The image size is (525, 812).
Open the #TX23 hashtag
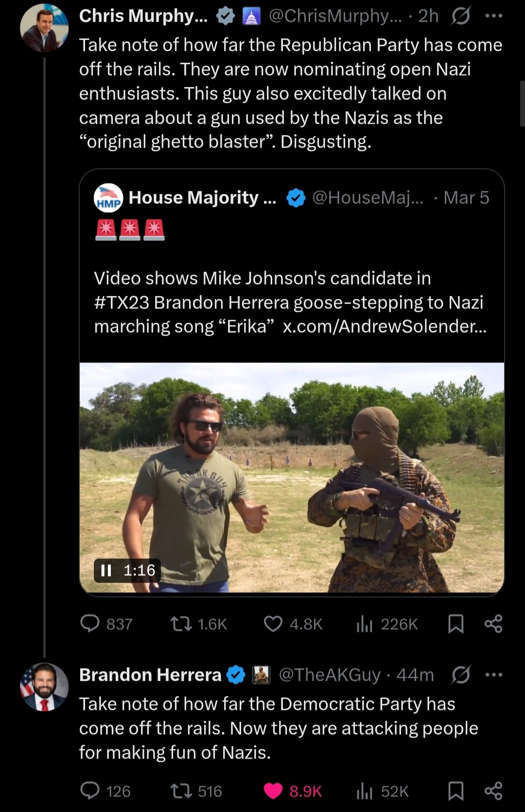click(x=122, y=302)
